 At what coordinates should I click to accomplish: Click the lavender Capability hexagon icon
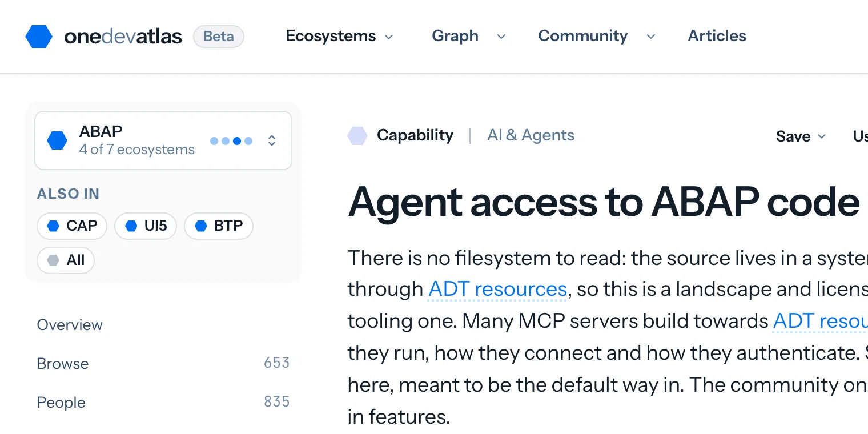(357, 135)
